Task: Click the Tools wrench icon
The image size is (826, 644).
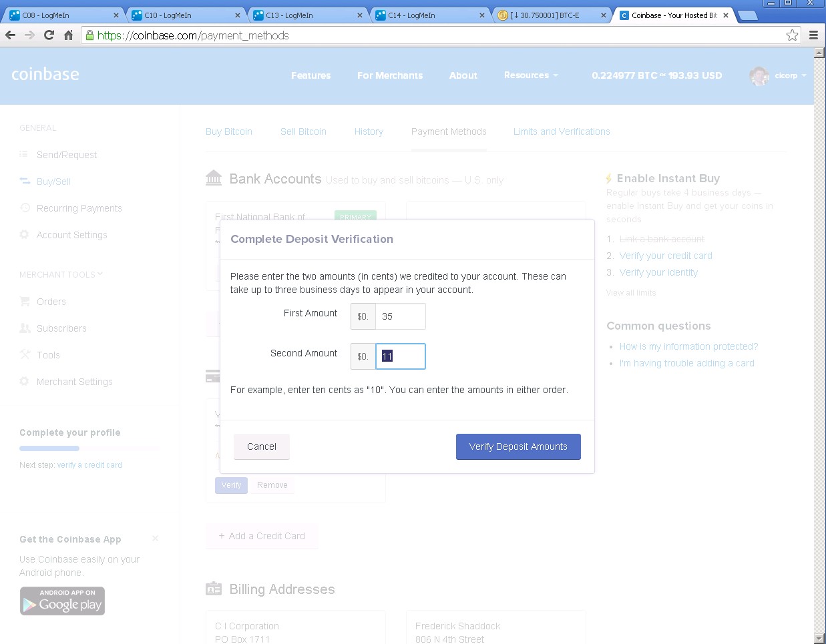Action: coord(25,354)
